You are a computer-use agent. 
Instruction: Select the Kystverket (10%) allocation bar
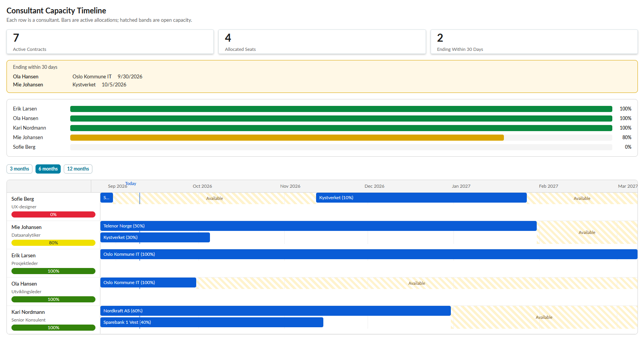point(421,198)
